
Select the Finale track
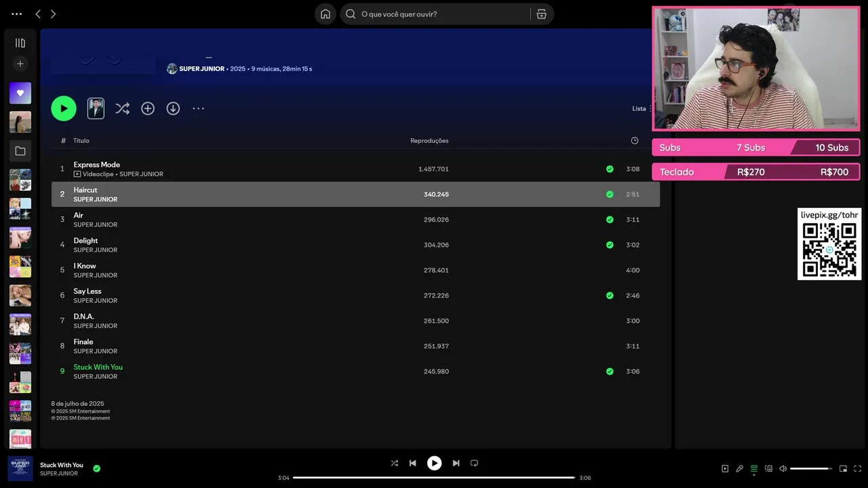coord(355,346)
